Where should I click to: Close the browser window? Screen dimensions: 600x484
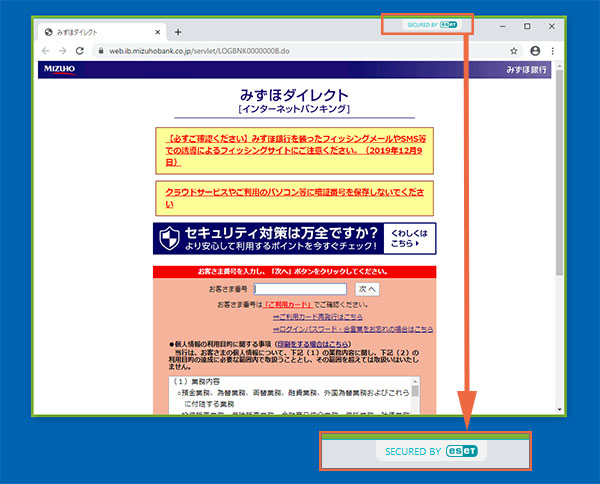552,26
